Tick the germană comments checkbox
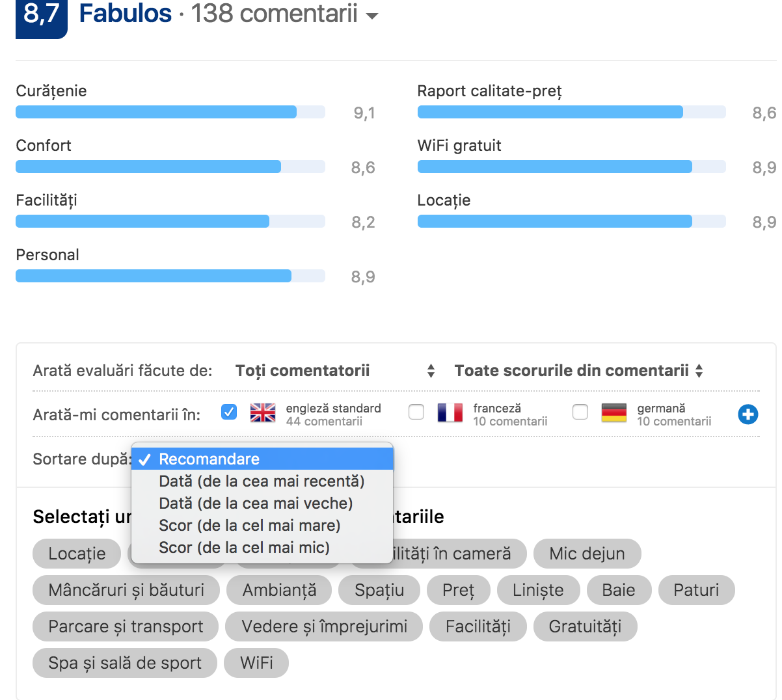The height and width of the screenshot is (700, 782). click(580, 412)
